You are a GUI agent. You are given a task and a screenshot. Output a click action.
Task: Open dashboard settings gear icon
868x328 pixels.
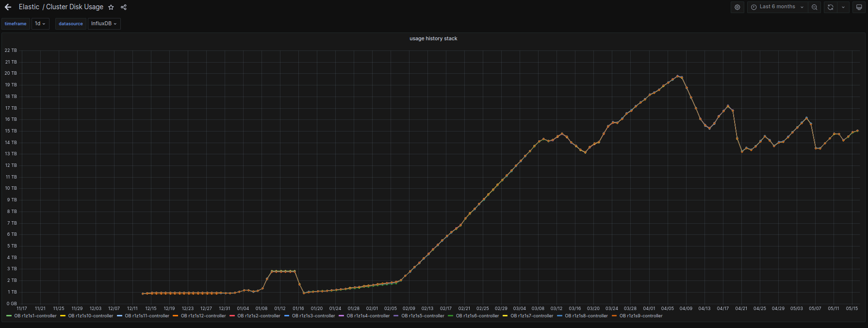click(x=737, y=7)
